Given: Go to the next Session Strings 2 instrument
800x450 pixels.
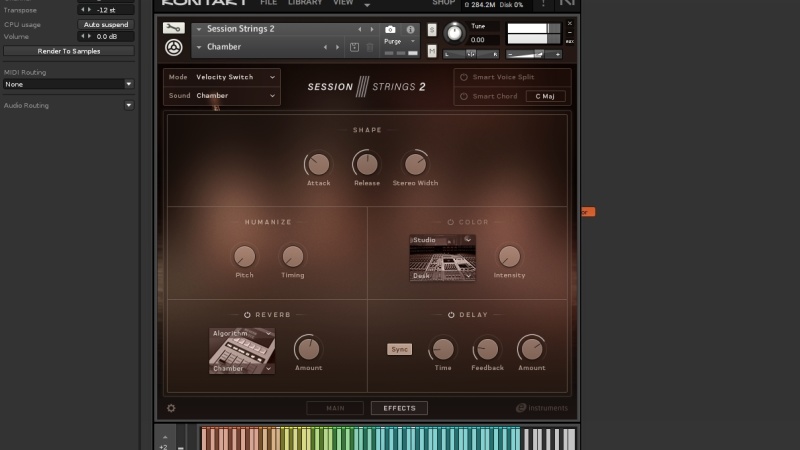Looking at the screenshot, I should click(372, 30).
